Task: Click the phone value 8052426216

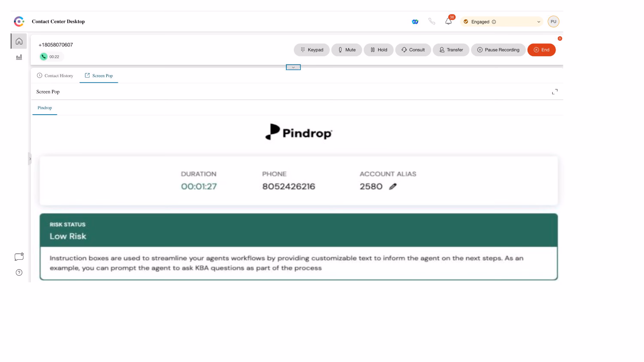Action: (289, 187)
